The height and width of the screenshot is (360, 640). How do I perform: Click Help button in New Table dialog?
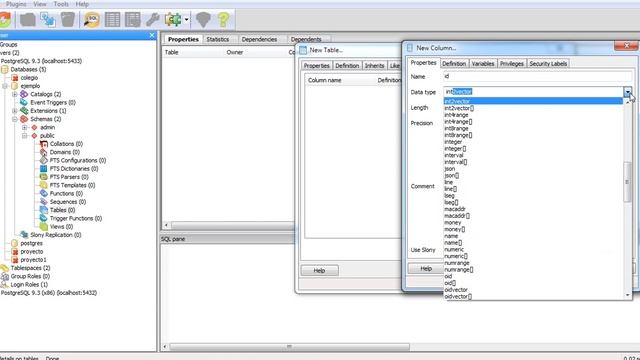coord(319,270)
